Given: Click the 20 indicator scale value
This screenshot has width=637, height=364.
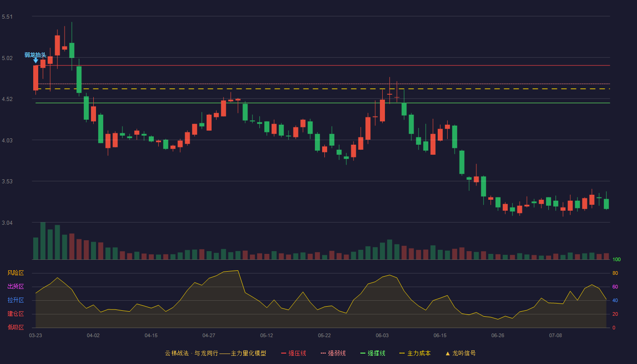Looking at the screenshot, I should pos(615,314).
